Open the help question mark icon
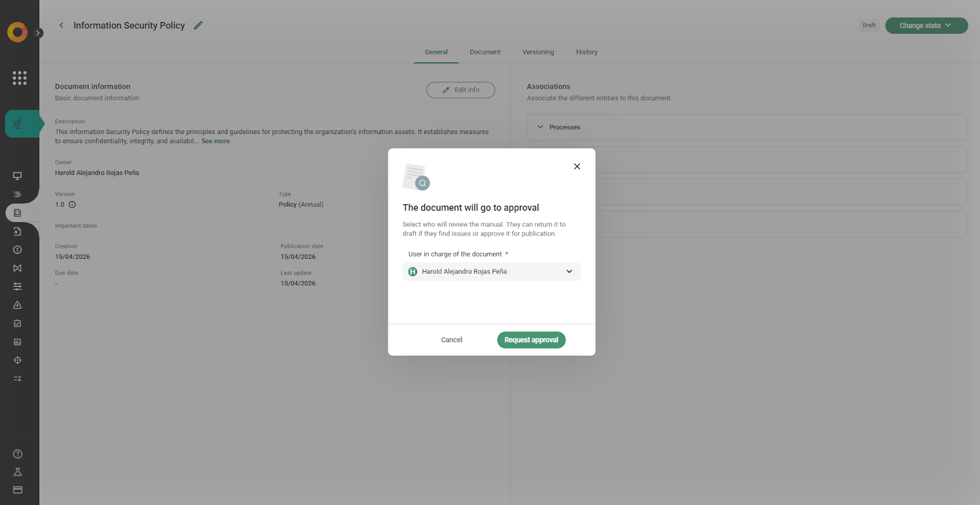Screen dimensions: 980x505 click(x=18, y=454)
